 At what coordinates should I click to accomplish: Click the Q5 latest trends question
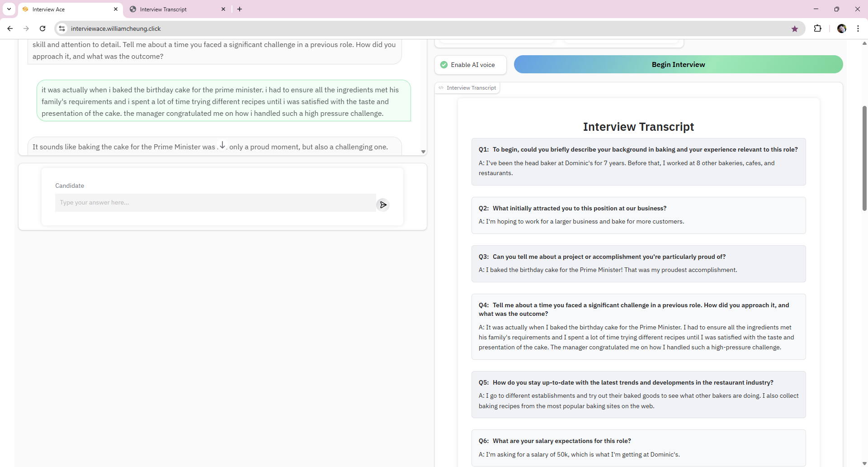626,382
